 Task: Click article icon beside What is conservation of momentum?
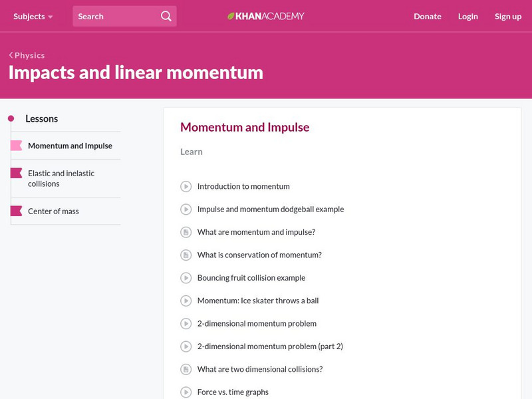coord(186,255)
